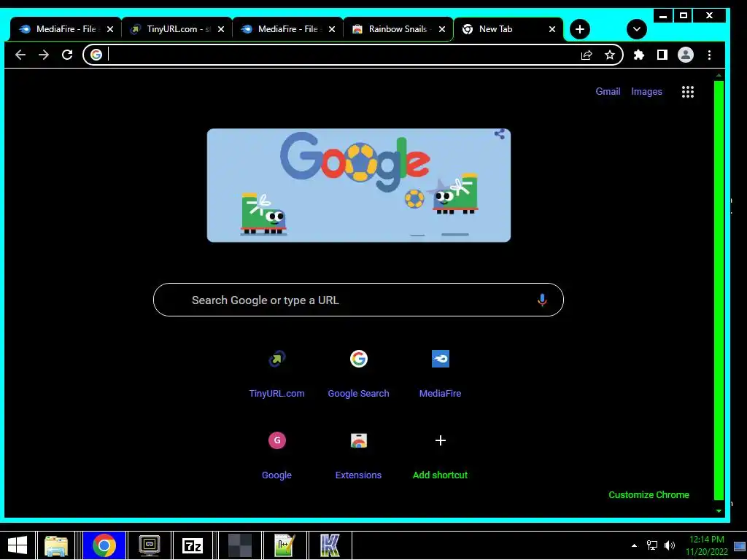The height and width of the screenshot is (560, 747).
Task: Toggle the side panel icon
Action: tap(662, 55)
